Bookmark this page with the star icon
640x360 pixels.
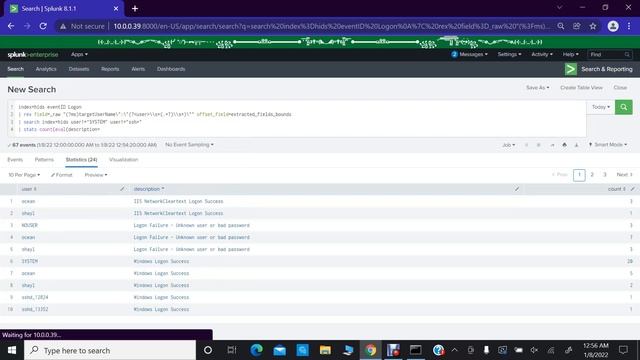tap(593, 26)
